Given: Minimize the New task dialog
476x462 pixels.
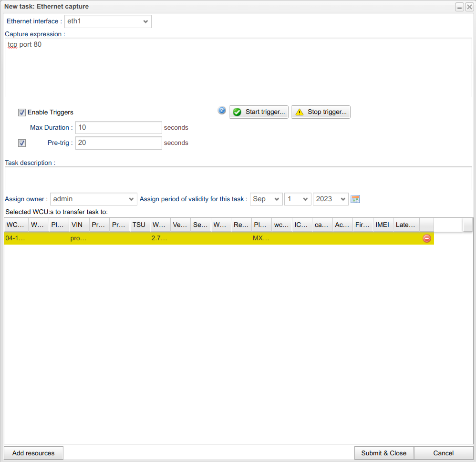Looking at the screenshot, I should [x=459, y=7].
